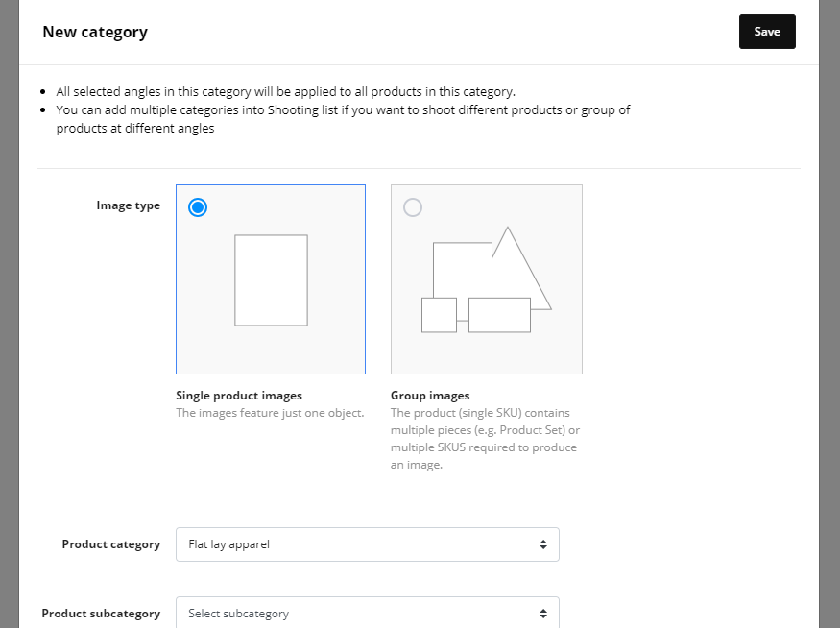Viewport: 840px width, 628px height.
Task: Click the 'Product subcategory' field label
Action: coord(101,614)
